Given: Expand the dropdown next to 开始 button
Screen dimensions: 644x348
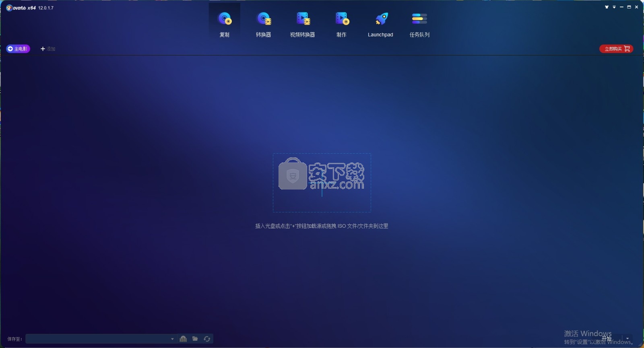Looking at the screenshot, I should point(627,339).
